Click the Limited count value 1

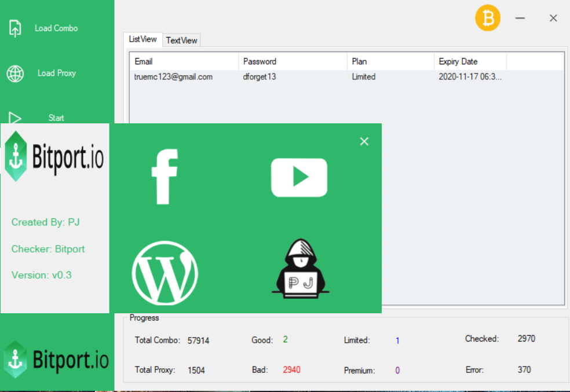[397, 341]
